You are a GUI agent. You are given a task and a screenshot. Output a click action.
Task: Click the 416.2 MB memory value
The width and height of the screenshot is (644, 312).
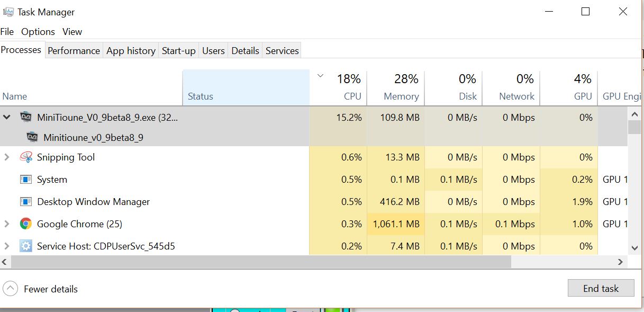[400, 202]
